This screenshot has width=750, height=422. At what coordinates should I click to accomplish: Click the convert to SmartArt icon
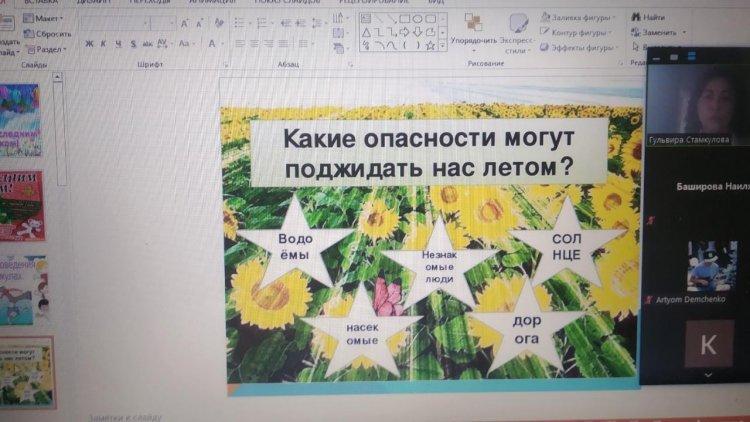click(339, 48)
